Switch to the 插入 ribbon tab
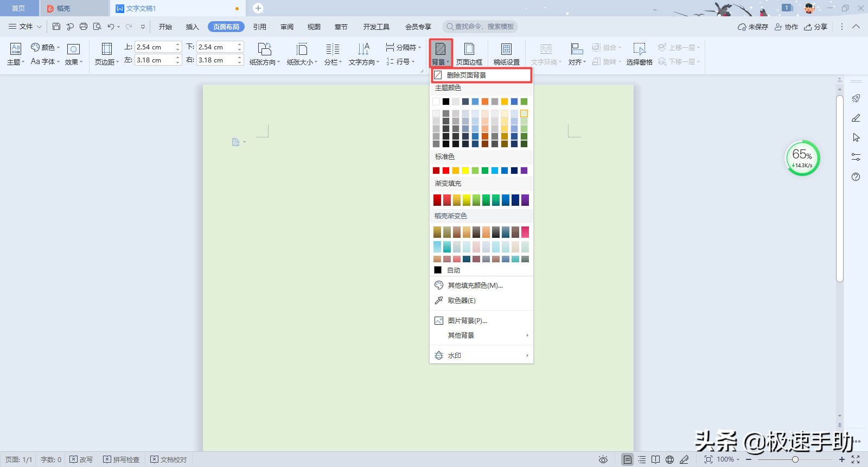This screenshot has height=467, width=868. click(x=192, y=27)
